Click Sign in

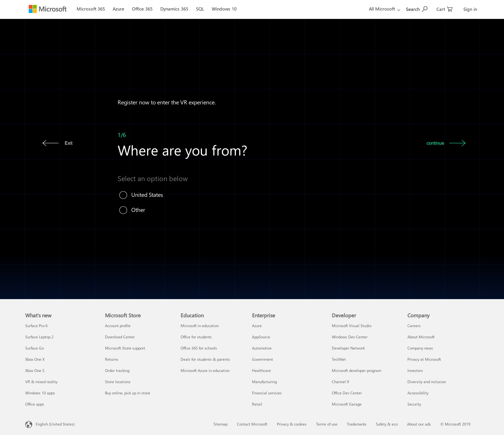point(470,9)
